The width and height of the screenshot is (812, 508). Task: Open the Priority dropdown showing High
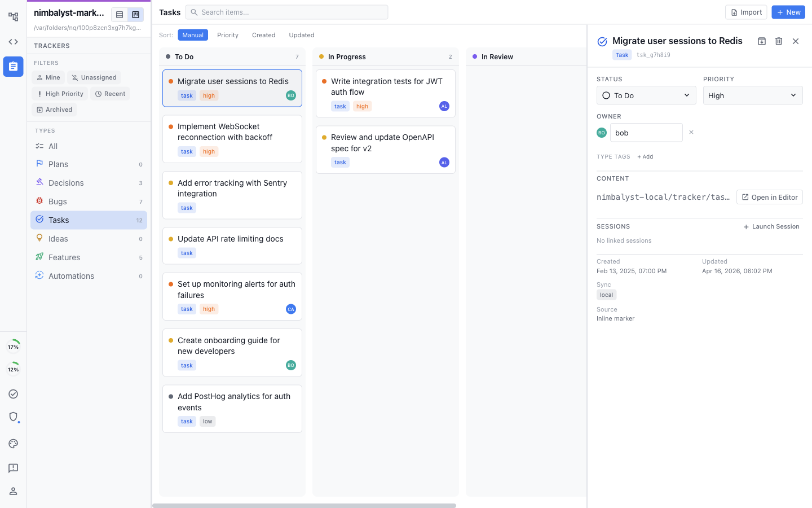[753, 95]
